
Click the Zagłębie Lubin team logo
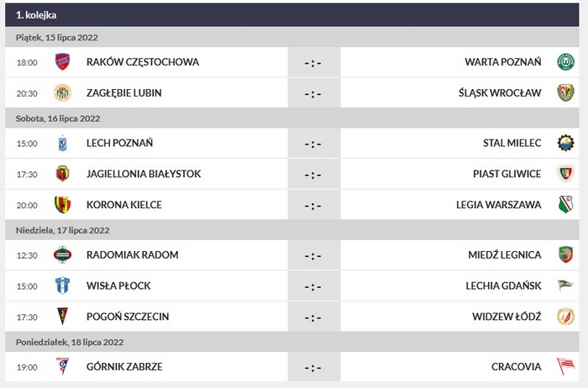[62, 92]
